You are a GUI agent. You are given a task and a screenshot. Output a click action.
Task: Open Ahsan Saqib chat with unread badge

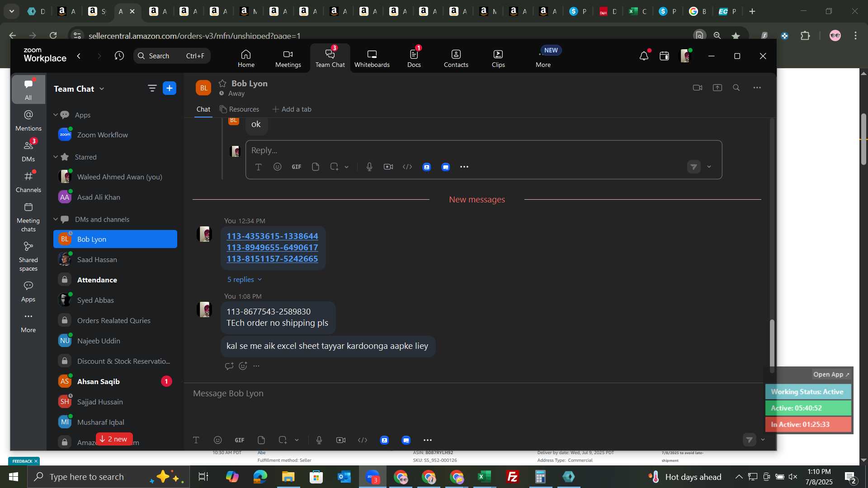[115, 381]
